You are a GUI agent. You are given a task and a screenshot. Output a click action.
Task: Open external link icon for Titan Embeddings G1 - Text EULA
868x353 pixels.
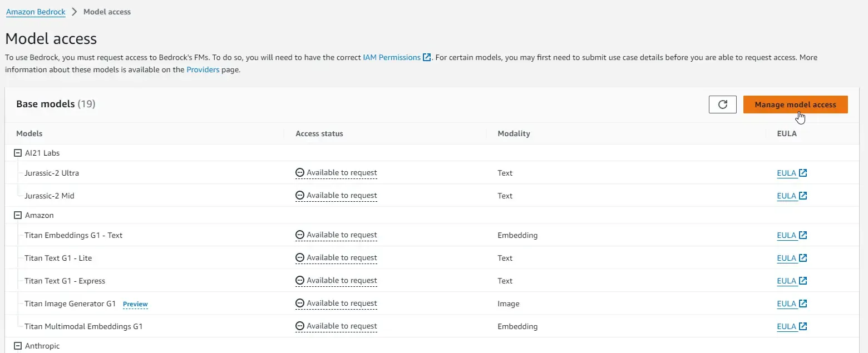803,235
